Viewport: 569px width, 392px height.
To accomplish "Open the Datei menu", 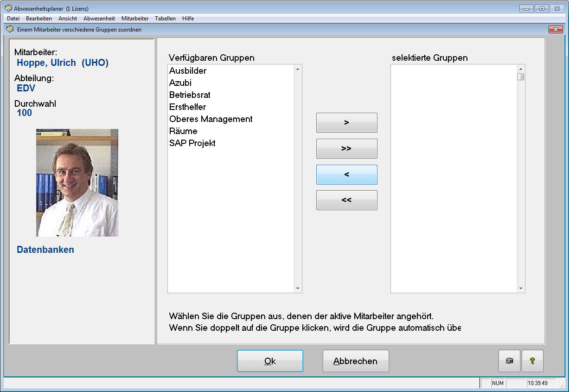I will (x=13, y=19).
